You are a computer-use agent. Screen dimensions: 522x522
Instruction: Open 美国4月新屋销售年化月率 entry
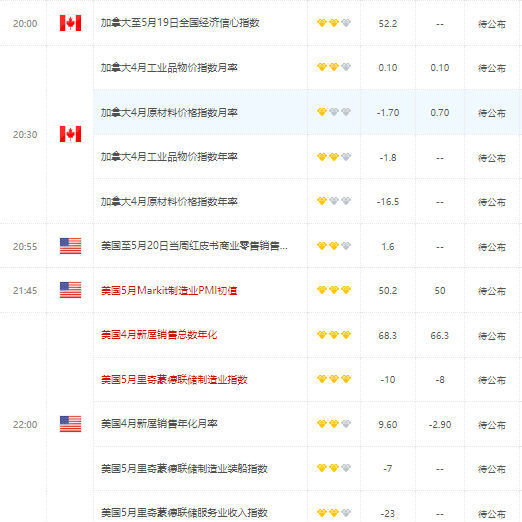[159, 424]
